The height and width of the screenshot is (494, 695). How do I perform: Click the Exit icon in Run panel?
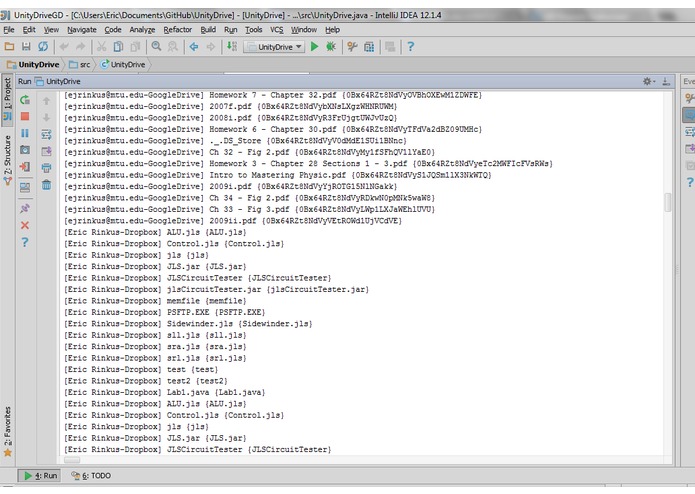click(25, 167)
